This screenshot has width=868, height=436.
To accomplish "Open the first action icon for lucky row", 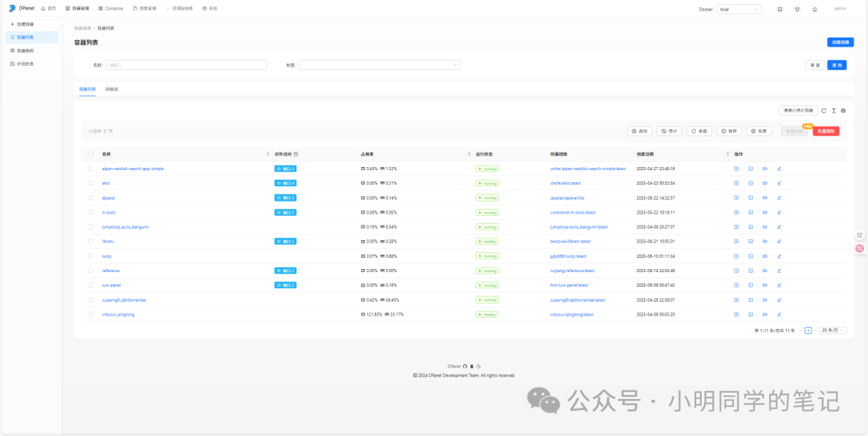I will tap(736, 256).
